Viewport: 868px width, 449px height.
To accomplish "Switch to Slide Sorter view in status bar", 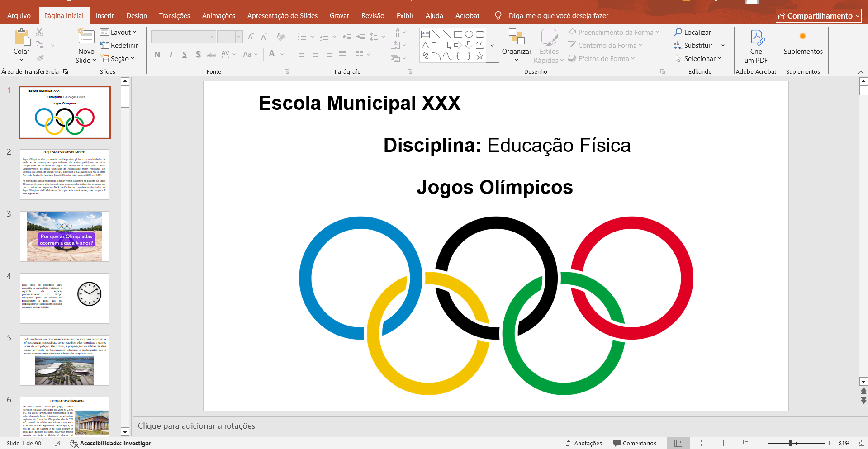I will pyautogui.click(x=701, y=443).
